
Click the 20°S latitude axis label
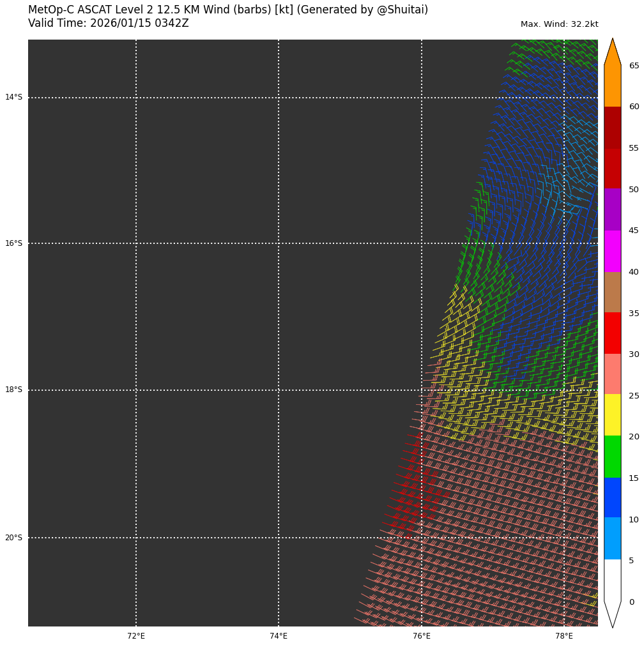click(x=13, y=538)
